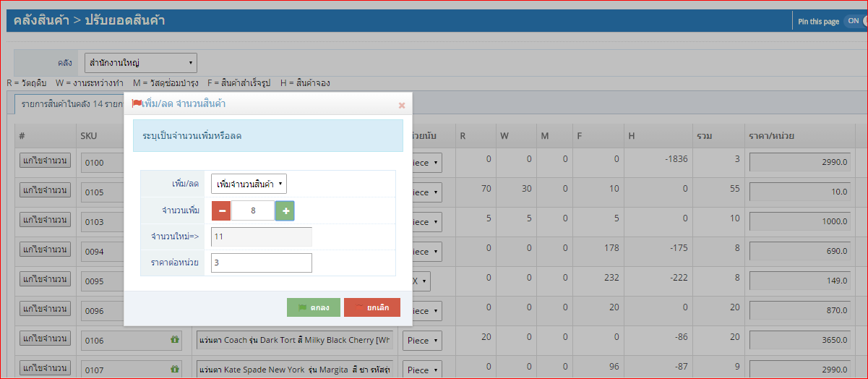Open unit dropdown in the 870.0 price row
This screenshot has height=379, width=868.
pyautogui.click(x=427, y=311)
